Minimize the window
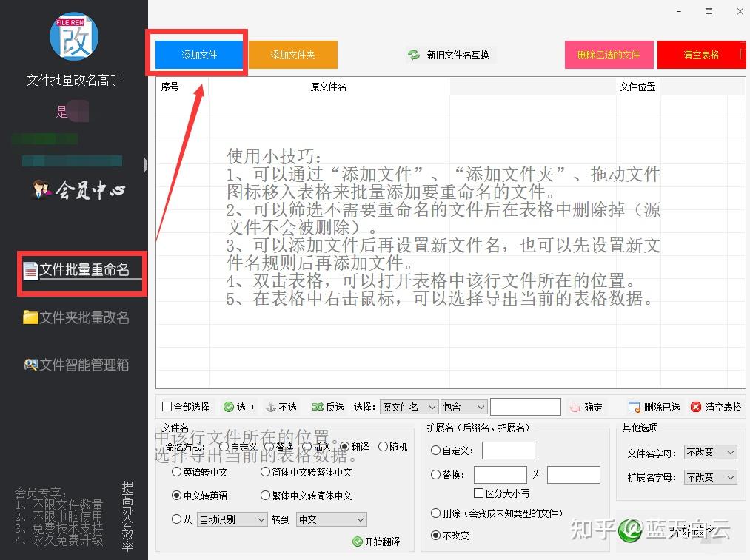Image resolution: width=750 pixels, height=560 pixels. 679,12
